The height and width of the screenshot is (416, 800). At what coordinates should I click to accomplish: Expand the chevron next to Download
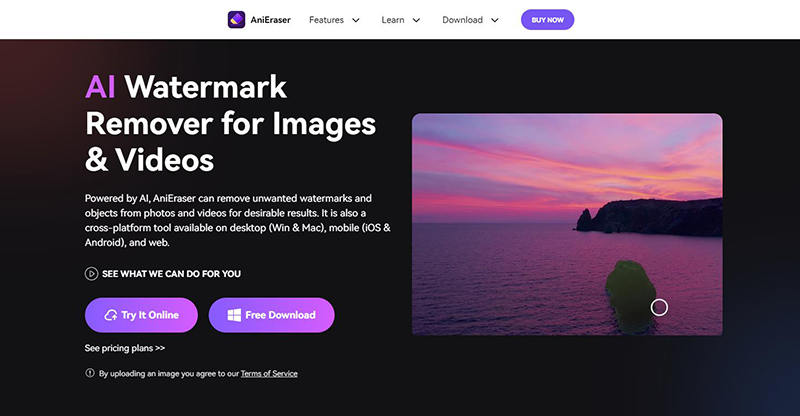(494, 20)
